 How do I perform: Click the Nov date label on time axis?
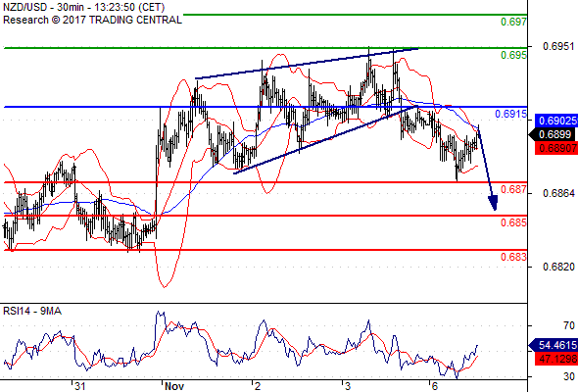coord(174,386)
